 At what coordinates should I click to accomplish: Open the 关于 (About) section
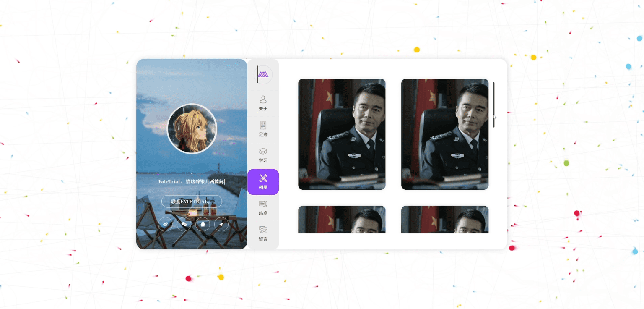tap(263, 103)
